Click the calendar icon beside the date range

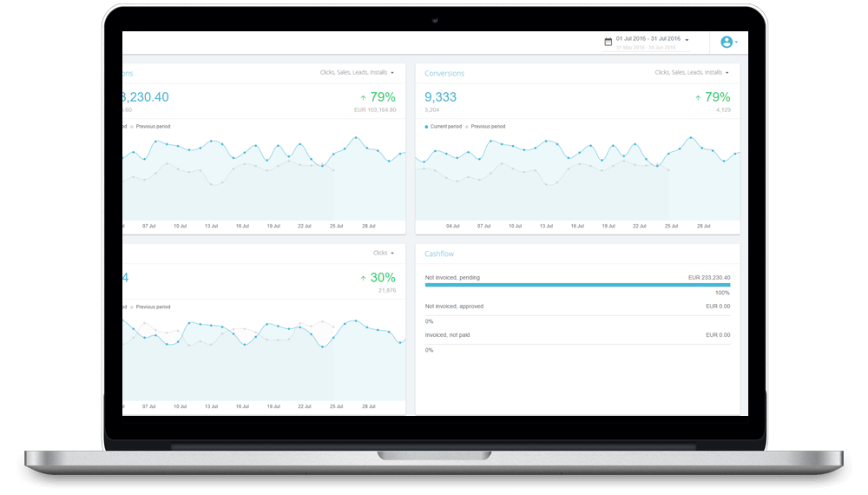pyautogui.click(x=608, y=42)
